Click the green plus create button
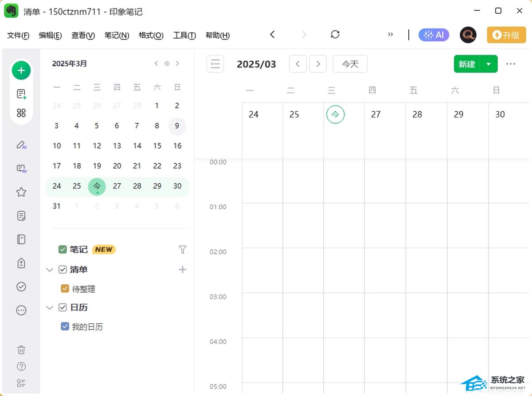Screen dimensions: 532x396 coord(21,71)
